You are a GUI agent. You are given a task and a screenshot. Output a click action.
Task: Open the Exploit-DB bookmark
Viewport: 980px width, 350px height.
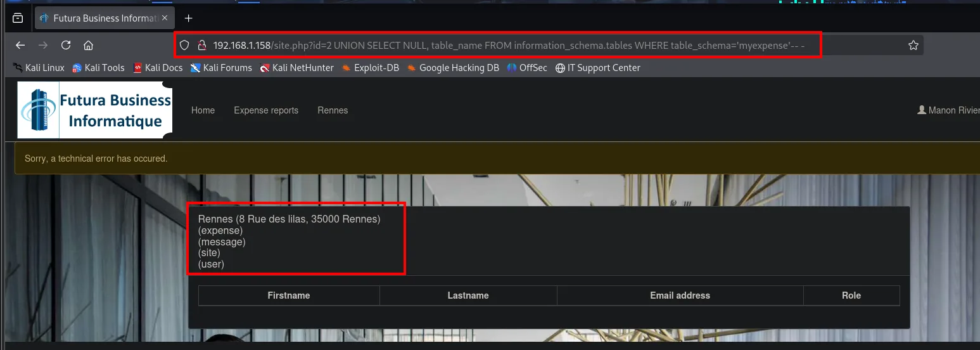(370, 68)
